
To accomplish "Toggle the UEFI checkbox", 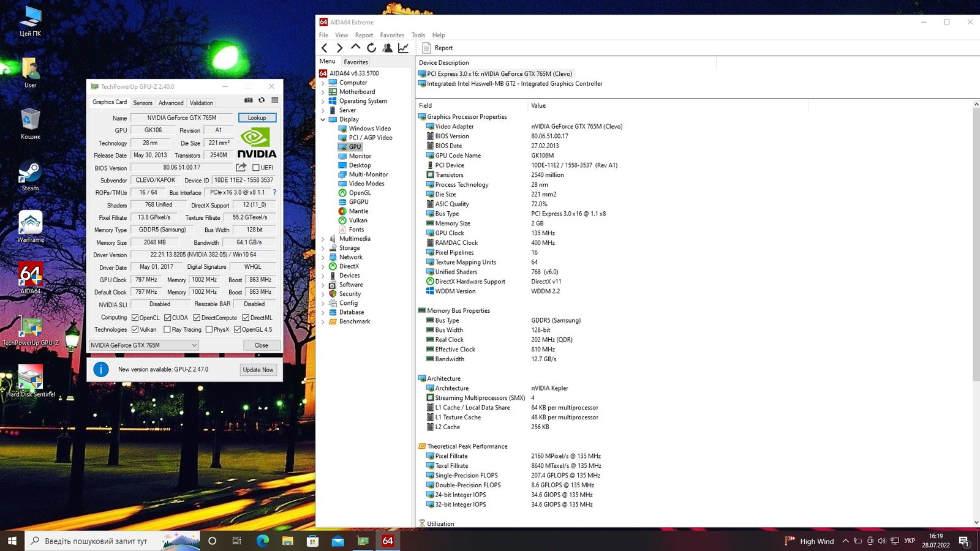I will pyautogui.click(x=256, y=168).
